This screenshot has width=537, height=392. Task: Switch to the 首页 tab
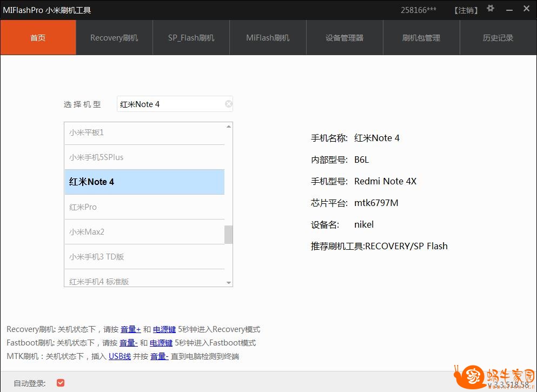38,37
